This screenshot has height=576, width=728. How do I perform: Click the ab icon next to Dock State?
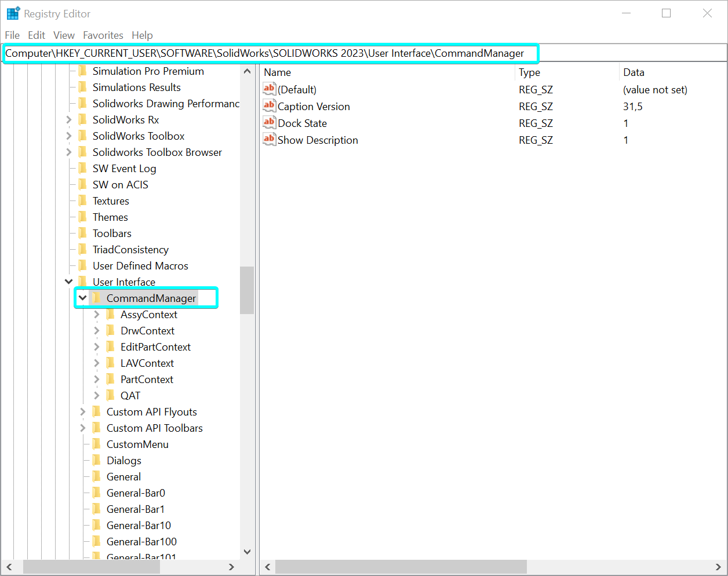tap(269, 123)
